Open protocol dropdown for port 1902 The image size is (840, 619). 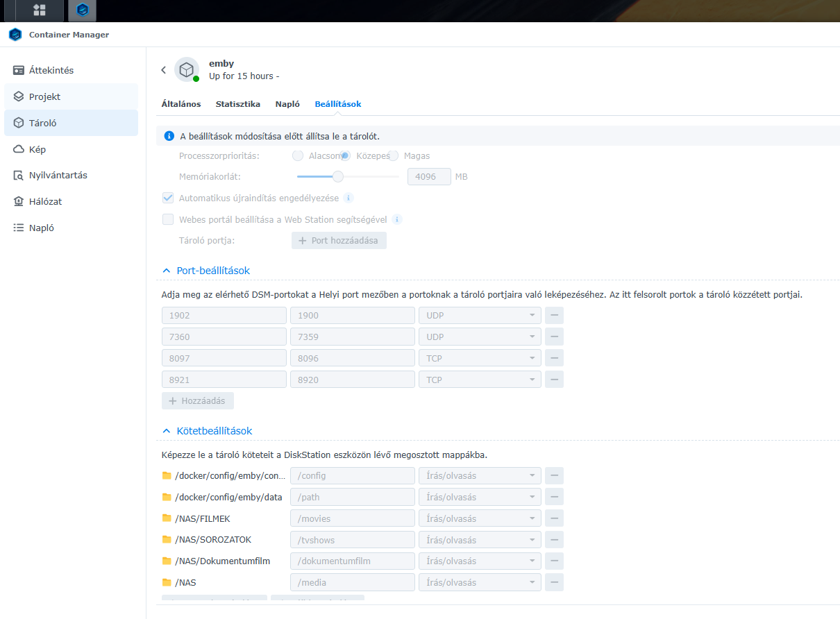coord(480,316)
